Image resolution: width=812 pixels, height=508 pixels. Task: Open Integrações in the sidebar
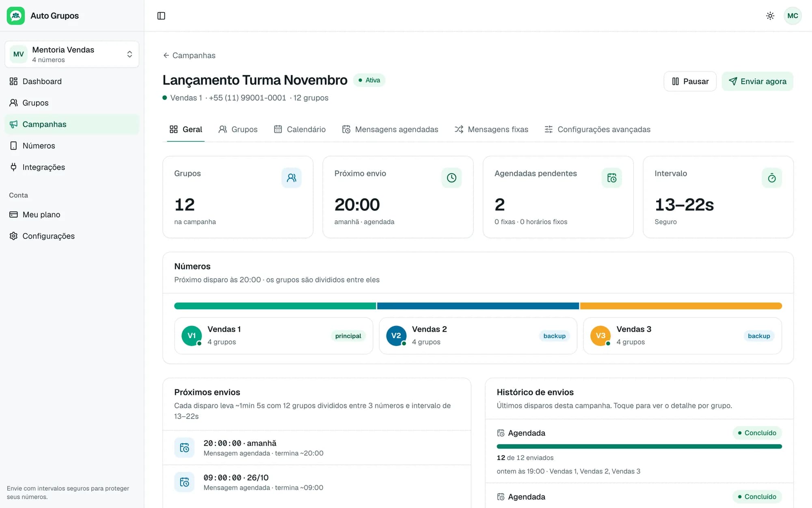72,167
